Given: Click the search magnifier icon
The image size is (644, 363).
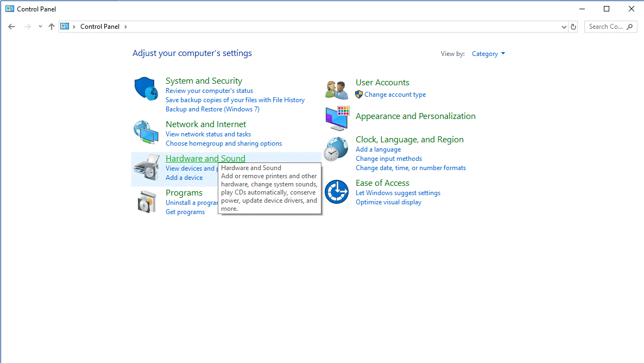Looking at the screenshot, I should click(630, 27).
